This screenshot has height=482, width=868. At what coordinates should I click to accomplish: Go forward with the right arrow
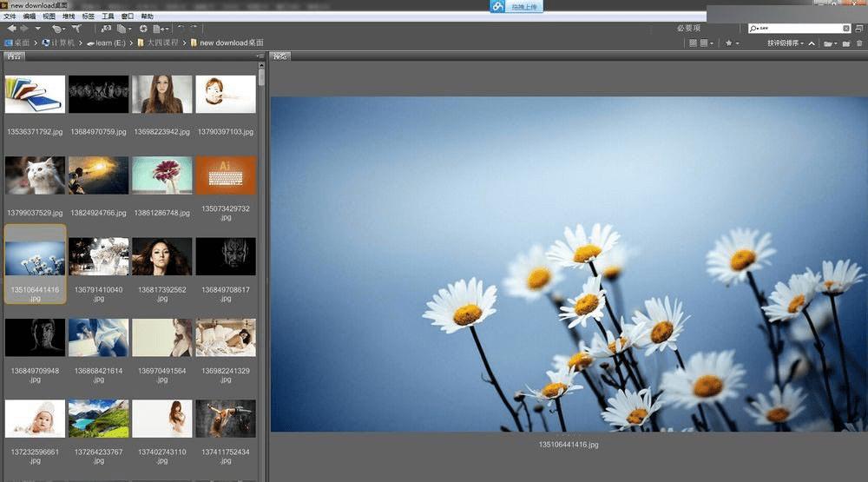click(24, 29)
